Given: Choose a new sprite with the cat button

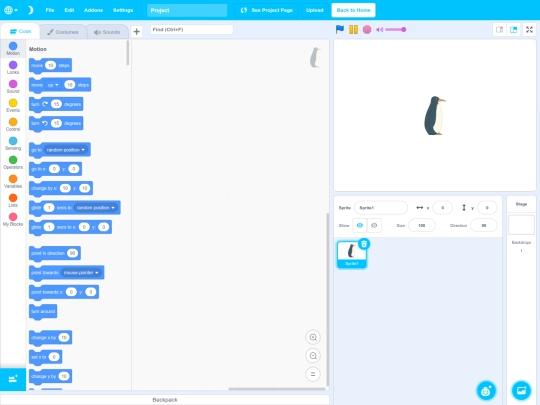Looking at the screenshot, I should click(x=486, y=391).
